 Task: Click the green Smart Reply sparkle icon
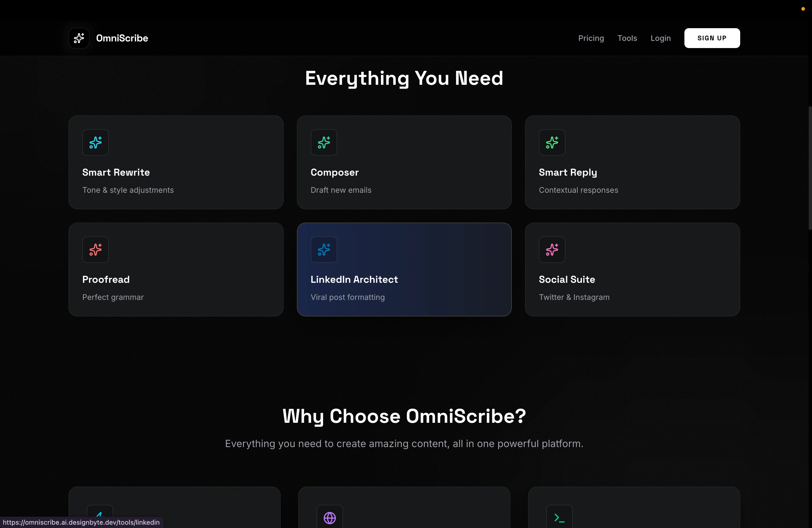pyautogui.click(x=552, y=142)
